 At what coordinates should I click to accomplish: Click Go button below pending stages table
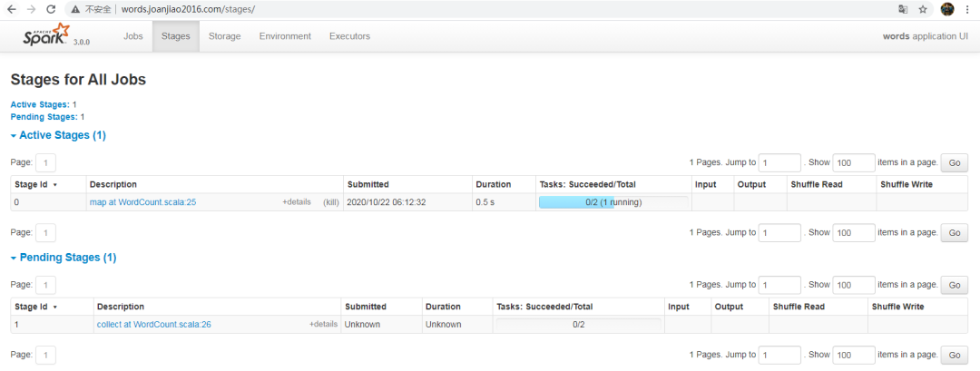tap(955, 356)
